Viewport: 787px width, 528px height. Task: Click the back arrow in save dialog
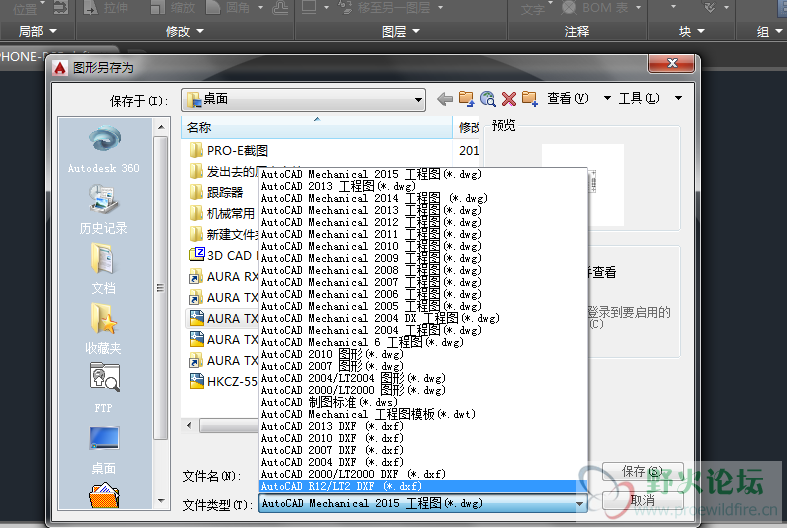tap(445, 99)
